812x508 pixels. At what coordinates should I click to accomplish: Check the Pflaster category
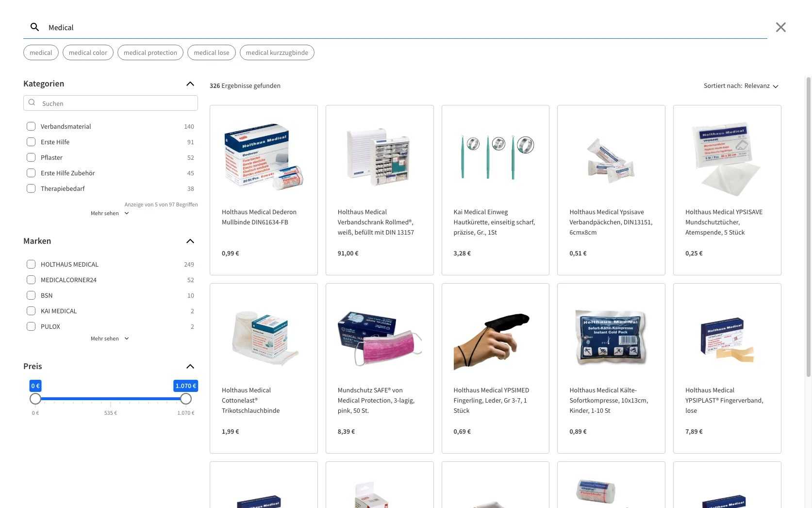[31, 157]
